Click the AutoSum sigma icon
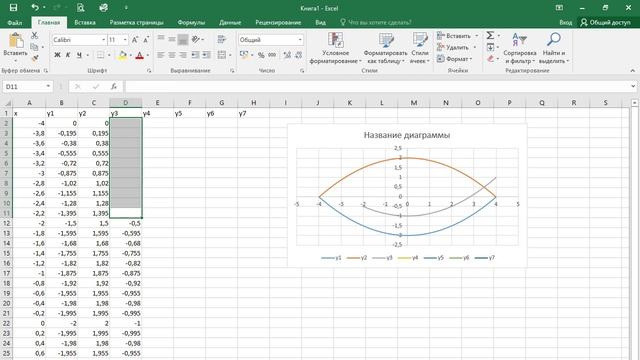Image resolution: width=640 pixels, height=360 pixels. coord(490,36)
